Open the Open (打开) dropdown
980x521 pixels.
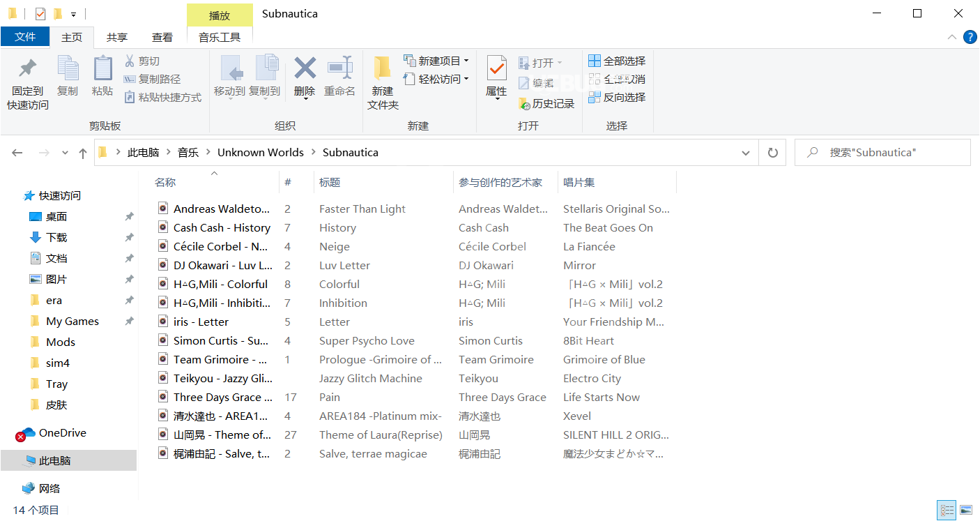540,63
